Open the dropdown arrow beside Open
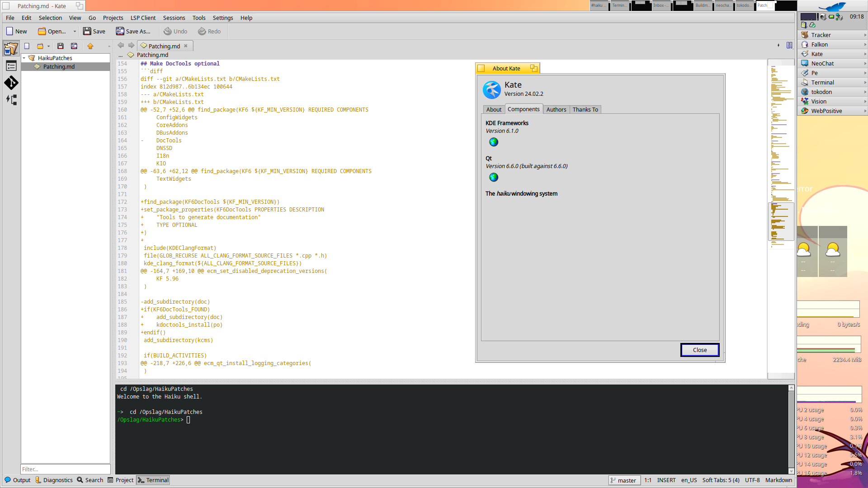This screenshot has width=868, height=488. [x=75, y=32]
